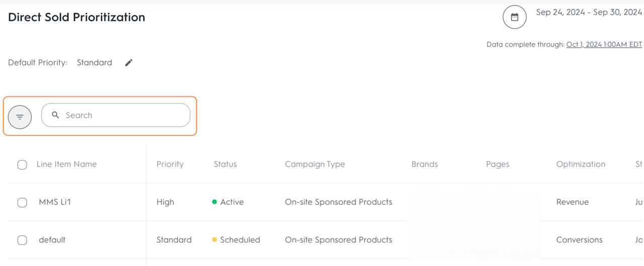The width and height of the screenshot is (644, 266).
Task: Select the default row checkbox
Action: point(22,240)
